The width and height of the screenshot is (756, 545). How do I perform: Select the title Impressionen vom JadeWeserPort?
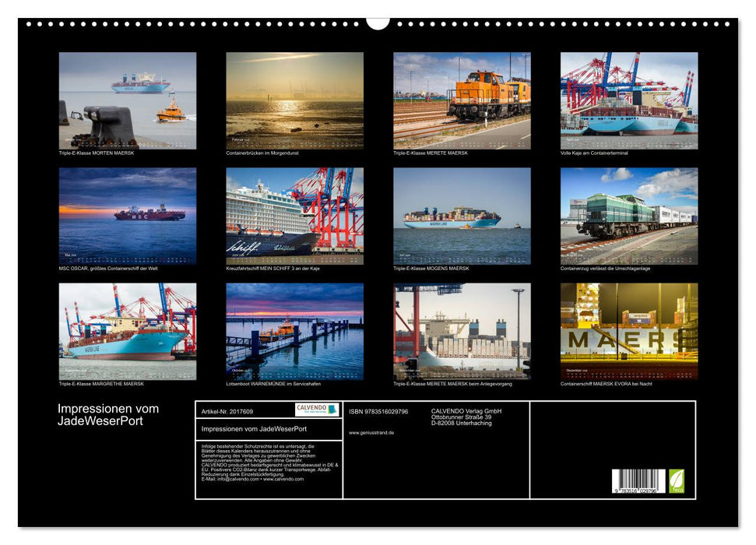pyautogui.click(x=107, y=414)
